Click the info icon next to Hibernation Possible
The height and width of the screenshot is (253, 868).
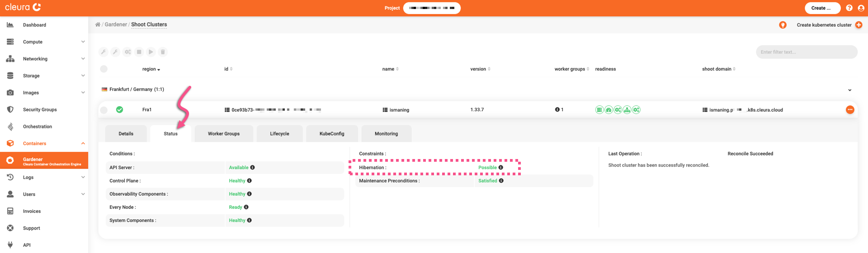pos(501,168)
